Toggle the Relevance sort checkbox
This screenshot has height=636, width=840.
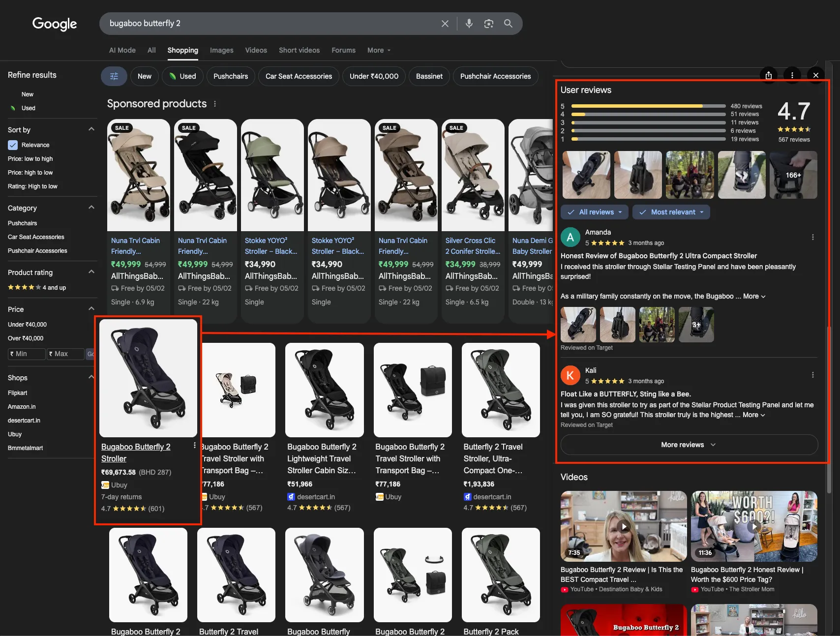(13, 145)
